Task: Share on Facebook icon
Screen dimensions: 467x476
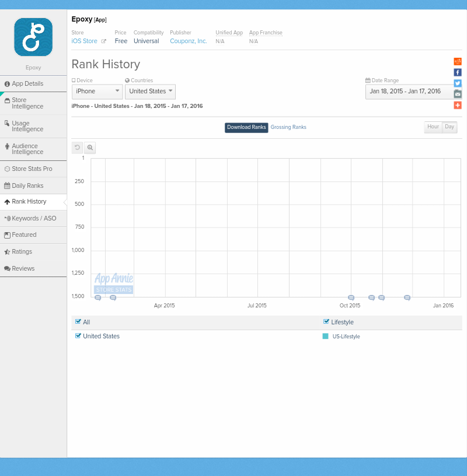Action: tap(458, 72)
